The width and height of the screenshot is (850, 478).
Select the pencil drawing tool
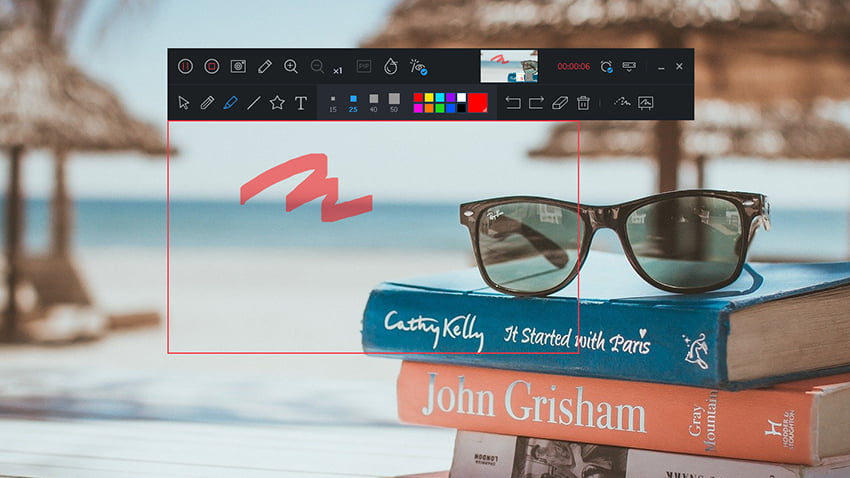point(207,102)
